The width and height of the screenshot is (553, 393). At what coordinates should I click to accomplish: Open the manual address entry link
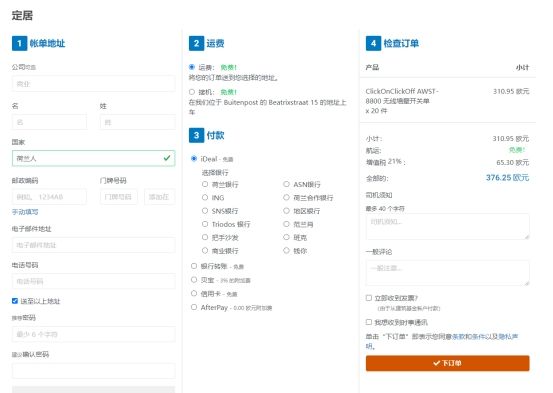coord(25,212)
